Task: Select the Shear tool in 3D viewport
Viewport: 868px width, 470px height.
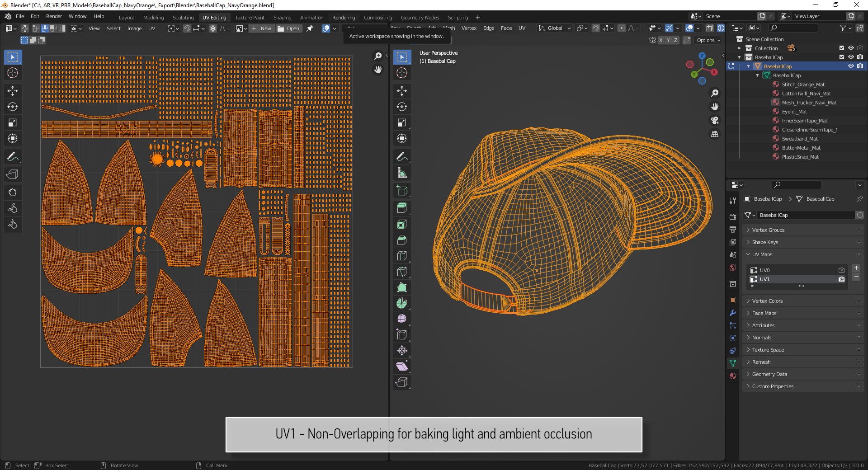Action: [402, 367]
